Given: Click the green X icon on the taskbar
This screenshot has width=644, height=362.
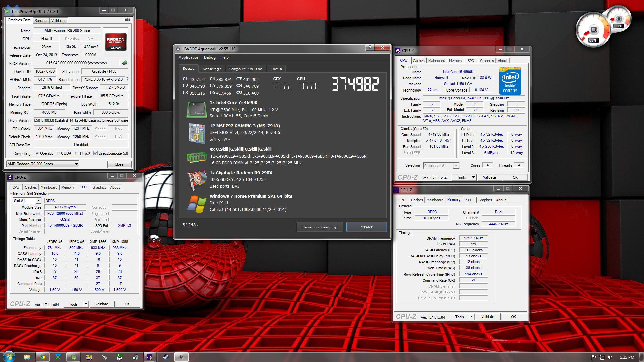Looking at the screenshot, I should click(58, 357).
